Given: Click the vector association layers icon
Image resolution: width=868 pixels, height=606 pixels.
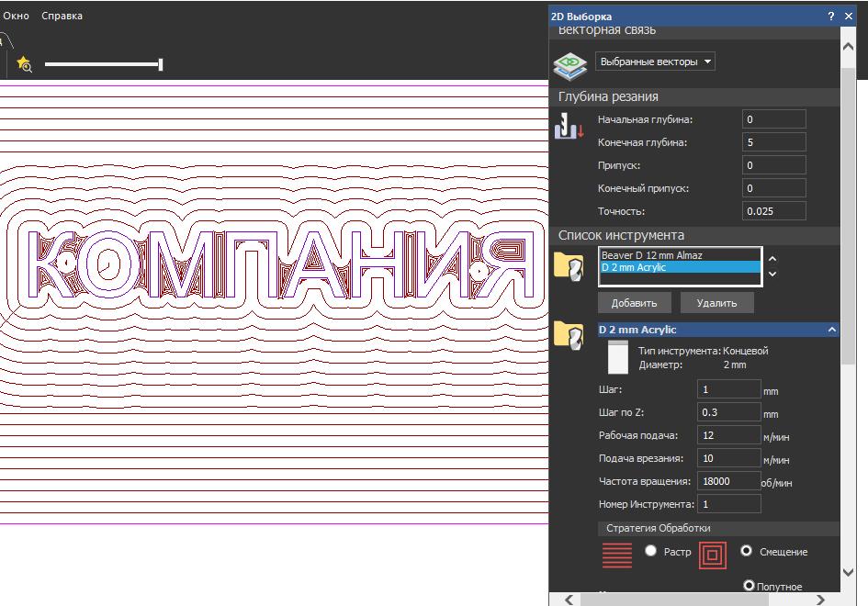Looking at the screenshot, I should pyautogui.click(x=569, y=66).
